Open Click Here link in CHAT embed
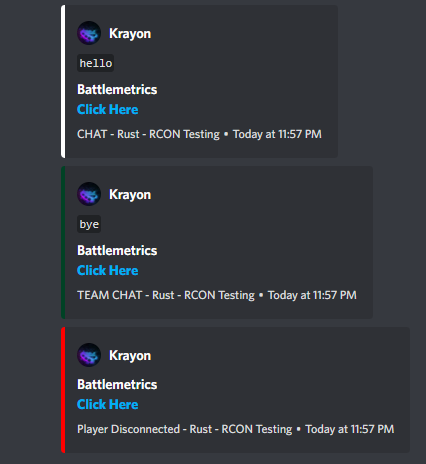426x464 pixels. 107,109
